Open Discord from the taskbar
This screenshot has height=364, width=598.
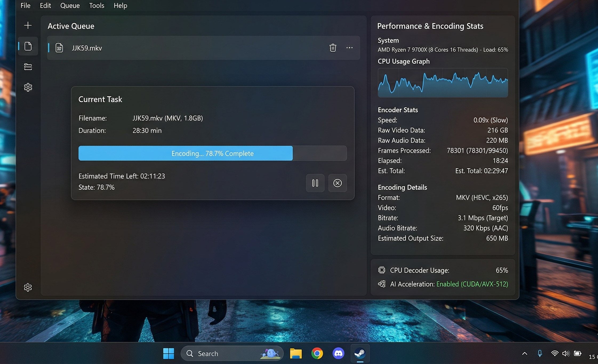click(338, 354)
